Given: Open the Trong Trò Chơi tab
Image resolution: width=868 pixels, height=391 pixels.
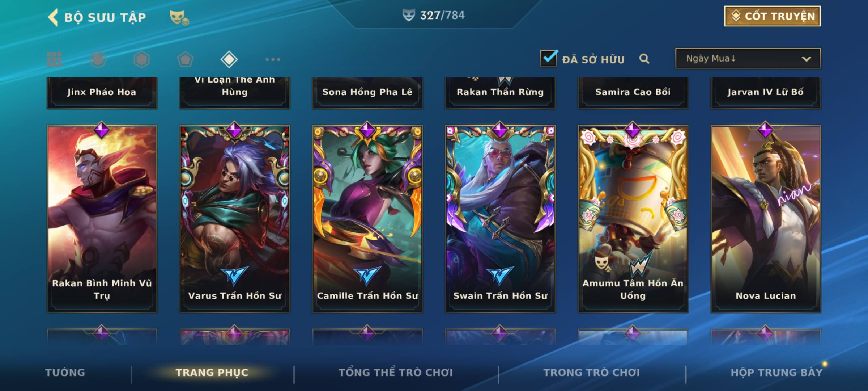Looking at the screenshot, I should click(x=592, y=373).
